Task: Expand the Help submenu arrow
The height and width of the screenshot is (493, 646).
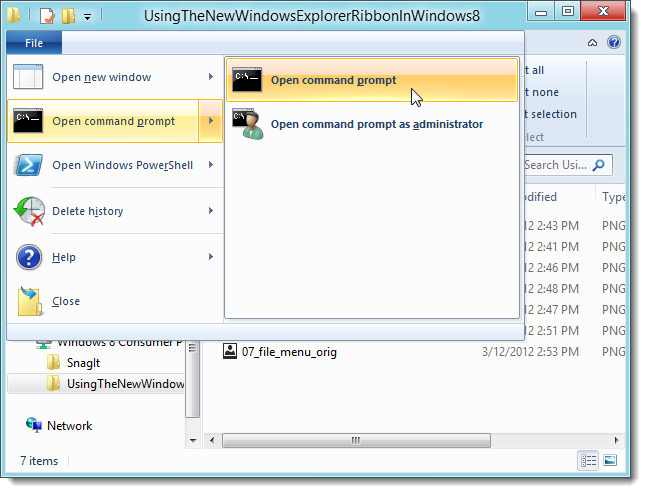Action: 211,257
